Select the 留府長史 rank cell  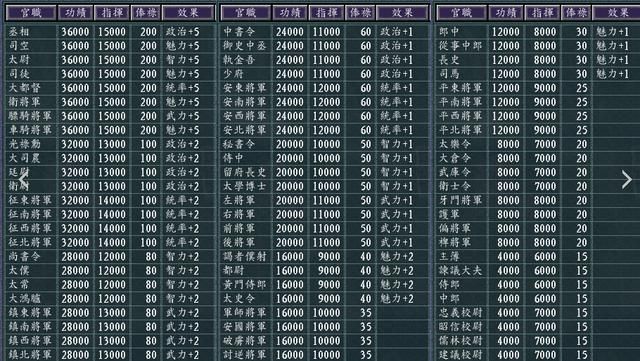click(244, 172)
